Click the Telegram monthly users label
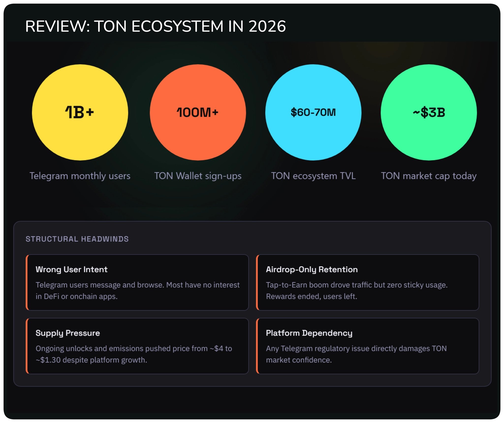This screenshot has width=504, height=423. 80,176
